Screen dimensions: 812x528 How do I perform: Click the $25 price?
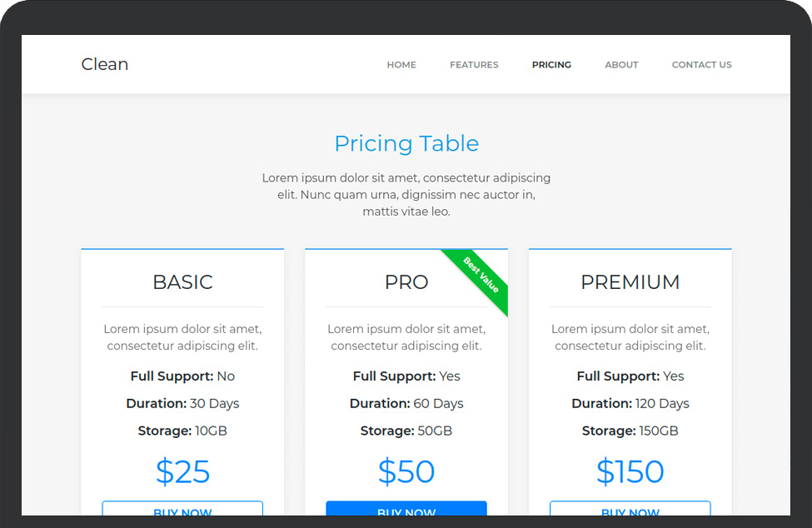tap(182, 471)
